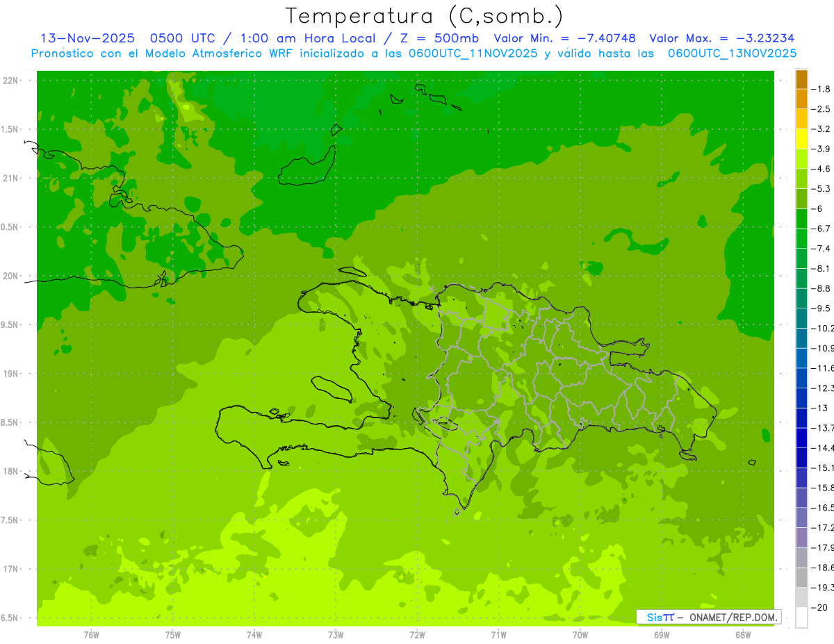Pick the lime swatch between -3.9 and -4.6
Image resolution: width=834 pixels, height=644 pixels.
(801, 159)
